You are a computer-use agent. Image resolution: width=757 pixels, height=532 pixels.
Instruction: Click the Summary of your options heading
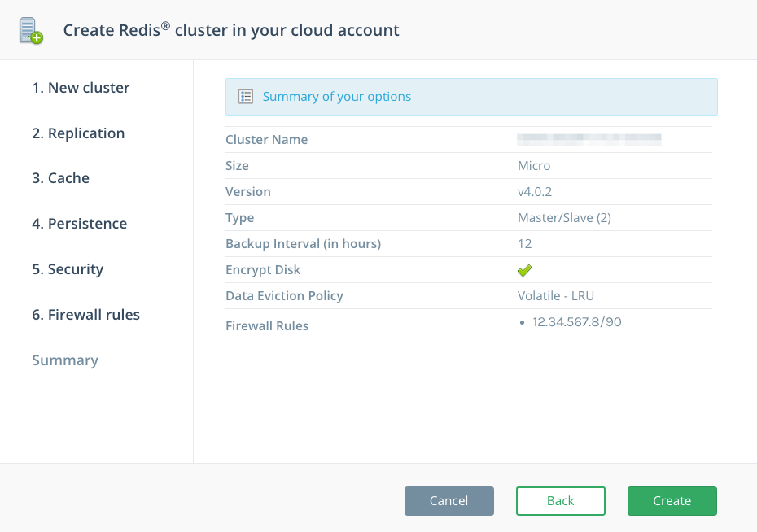(336, 97)
